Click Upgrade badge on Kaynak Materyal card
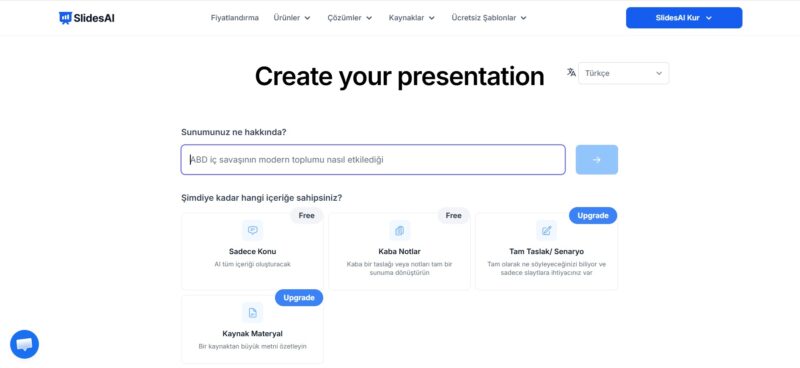 pos(299,298)
